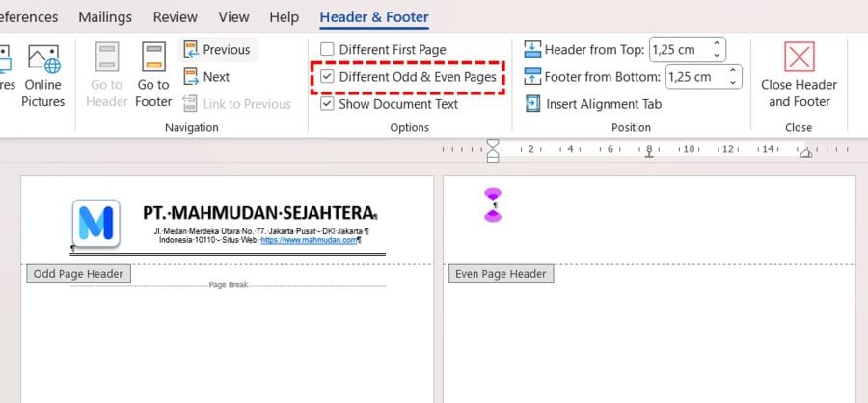Image resolution: width=868 pixels, height=403 pixels.
Task: Click the Online Pictures icon
Action: pos(42,60)
